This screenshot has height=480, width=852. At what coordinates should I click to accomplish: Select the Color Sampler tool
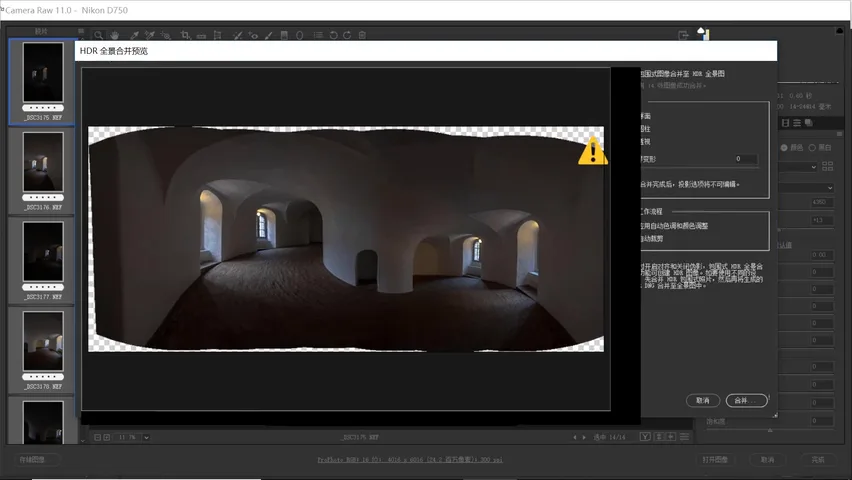[x=150, y=35]
